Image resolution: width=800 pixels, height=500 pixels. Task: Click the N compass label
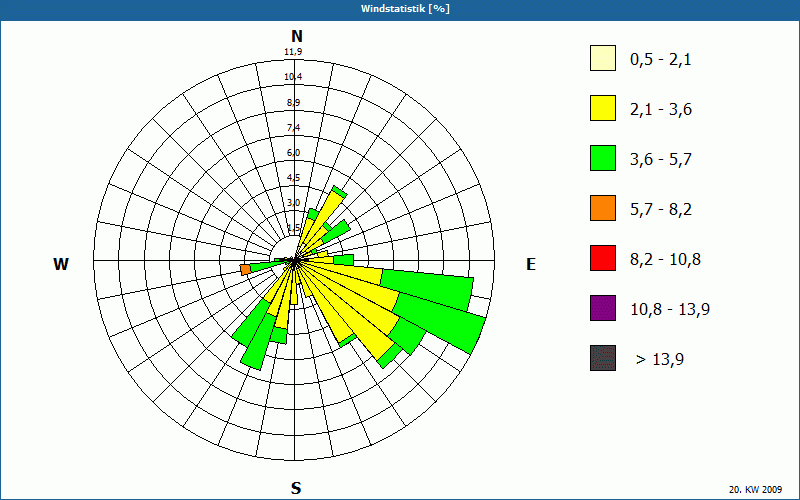click(x=297, y=36)
